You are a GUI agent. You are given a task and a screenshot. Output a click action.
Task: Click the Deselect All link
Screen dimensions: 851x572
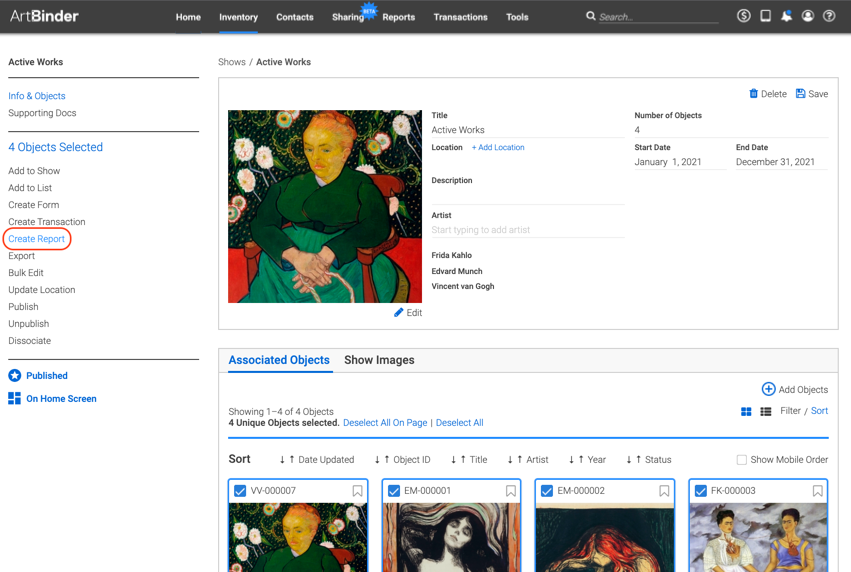[459, 422]
